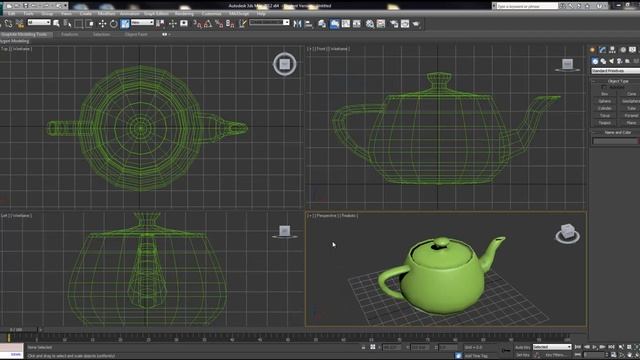The image size is (640, 360).
Task: Click the Sphere primitive button
Action: click(604, 101)
